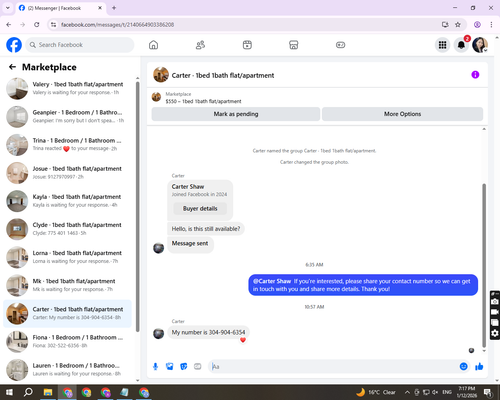Click the Search Facebook box
Viewport: 500px width, 400px height.
[x=80, y=45]
